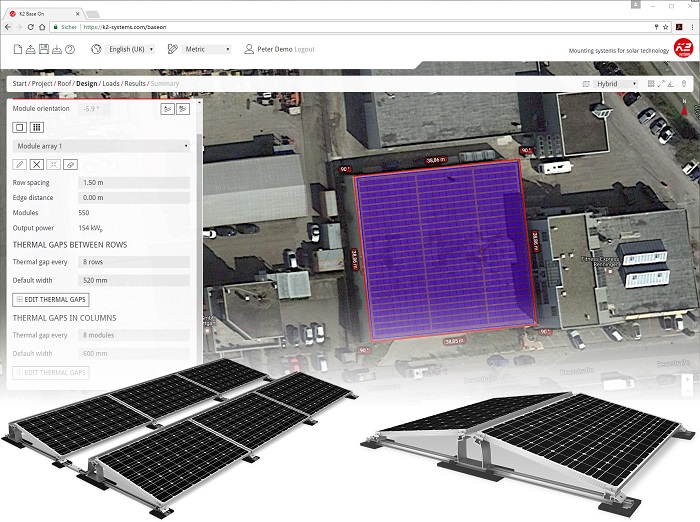Click the location pin icon on map toolbar
Image resolution: width=700 pixels, height=522 pixels.
tap(684, 84)
